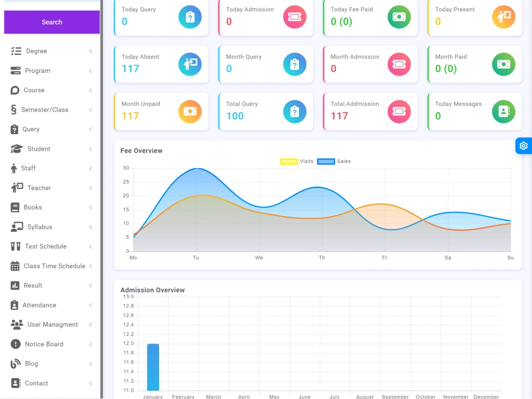Open the floating settings gear button
532x399 pixels.
click(x=523, y=146)
